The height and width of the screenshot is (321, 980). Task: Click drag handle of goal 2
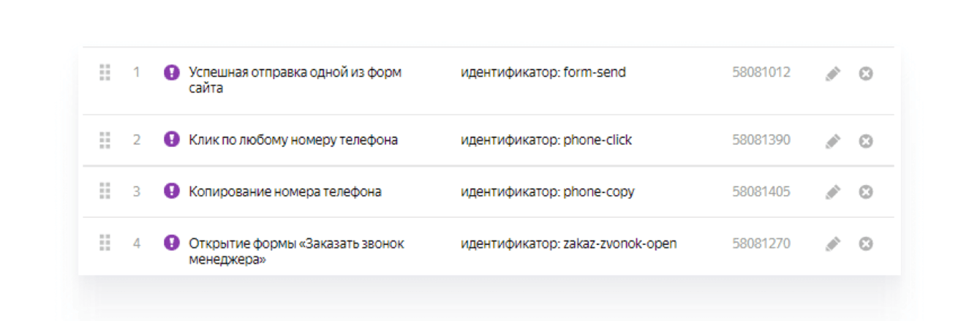click(x=105, y=140)
